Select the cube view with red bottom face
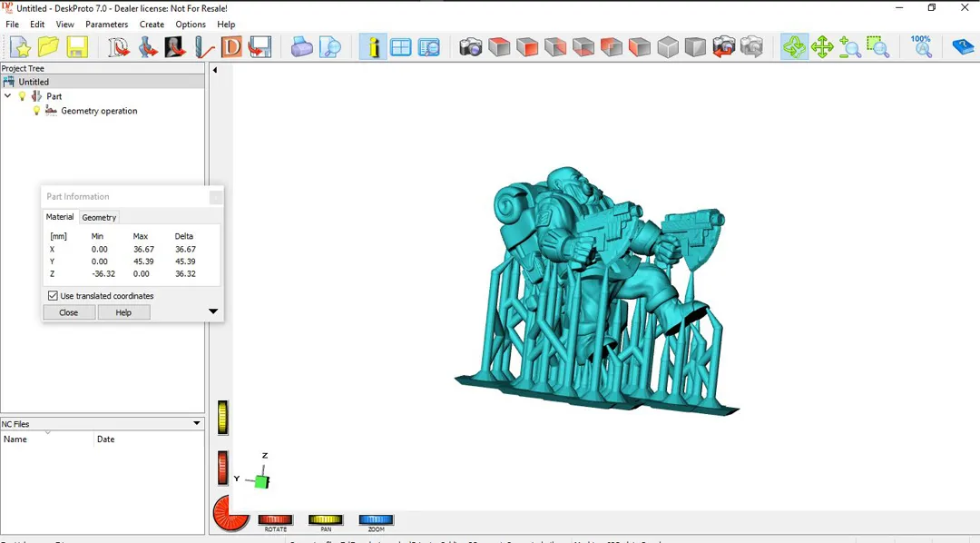980x543 pixels. (x=583, y=47)
